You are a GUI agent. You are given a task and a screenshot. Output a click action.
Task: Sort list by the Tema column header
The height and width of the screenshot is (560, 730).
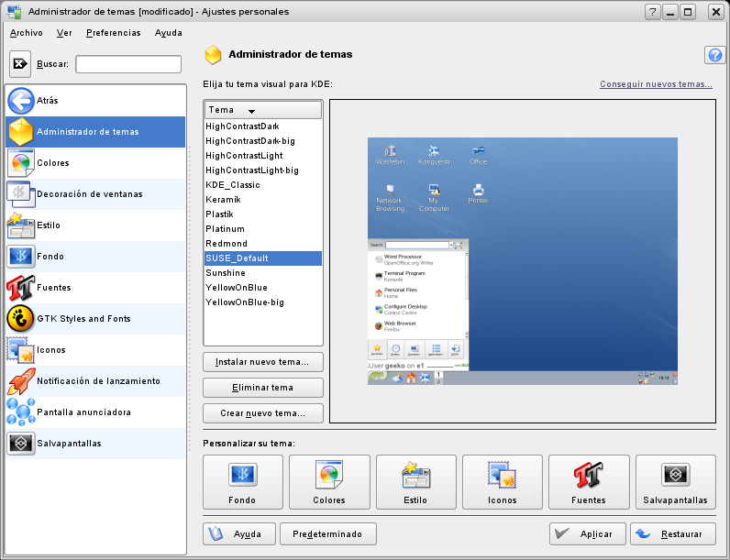[262, 110]
